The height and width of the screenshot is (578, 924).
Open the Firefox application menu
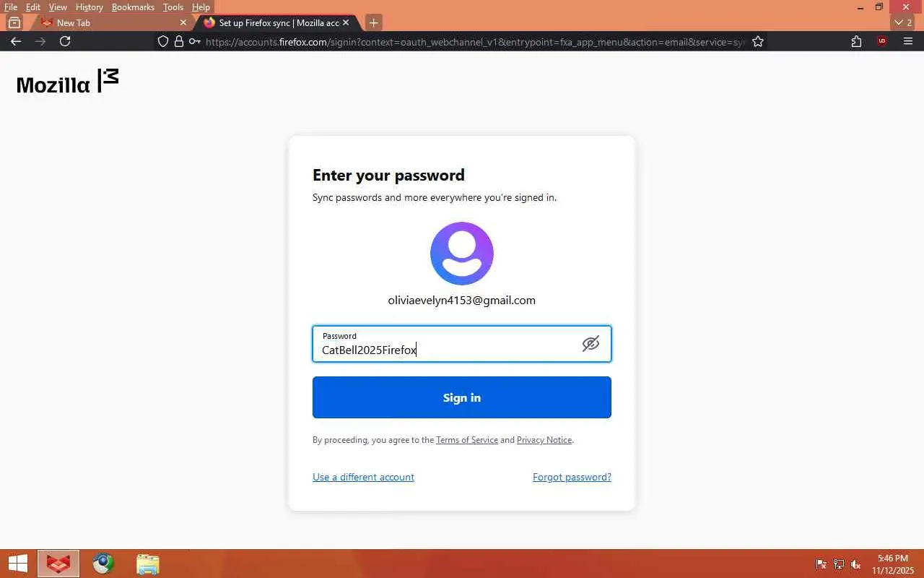click(908, 41)
